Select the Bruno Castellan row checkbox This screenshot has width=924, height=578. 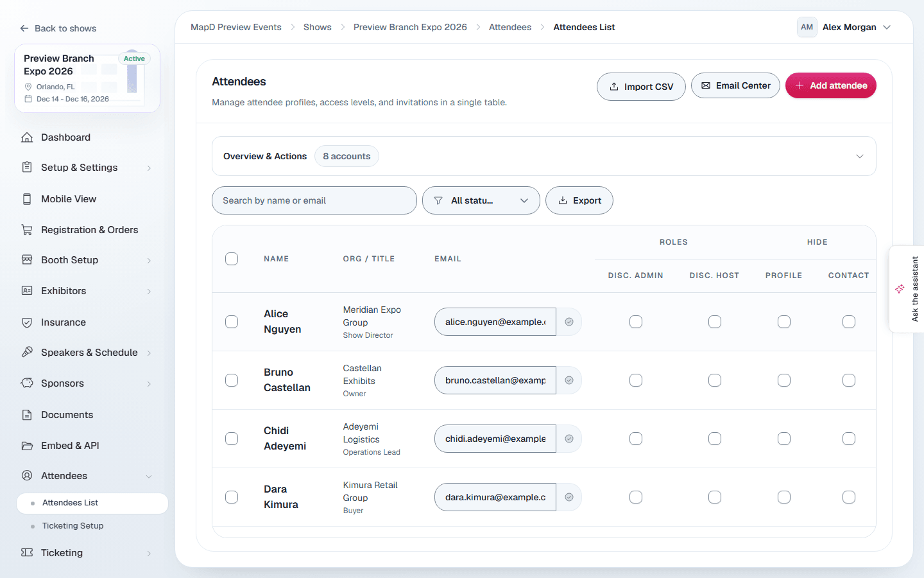pos(232,380)
